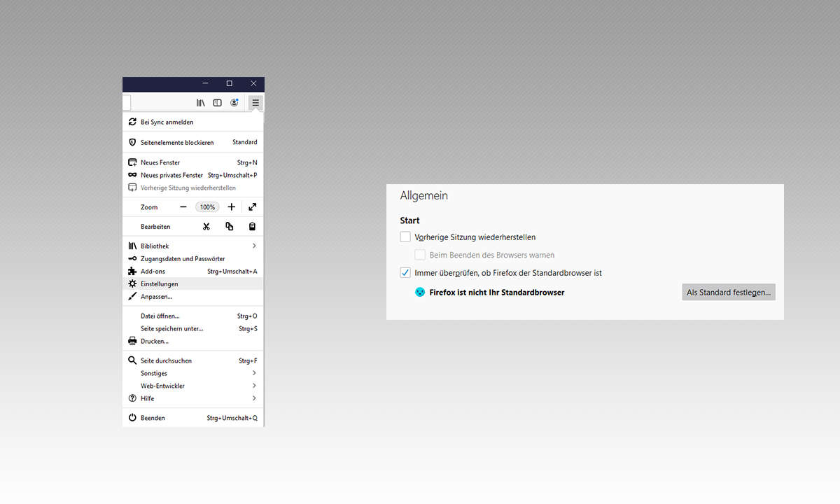Click the printer icon for Drucken
Viewport: 840px width, 504px height.
[132, 341]
